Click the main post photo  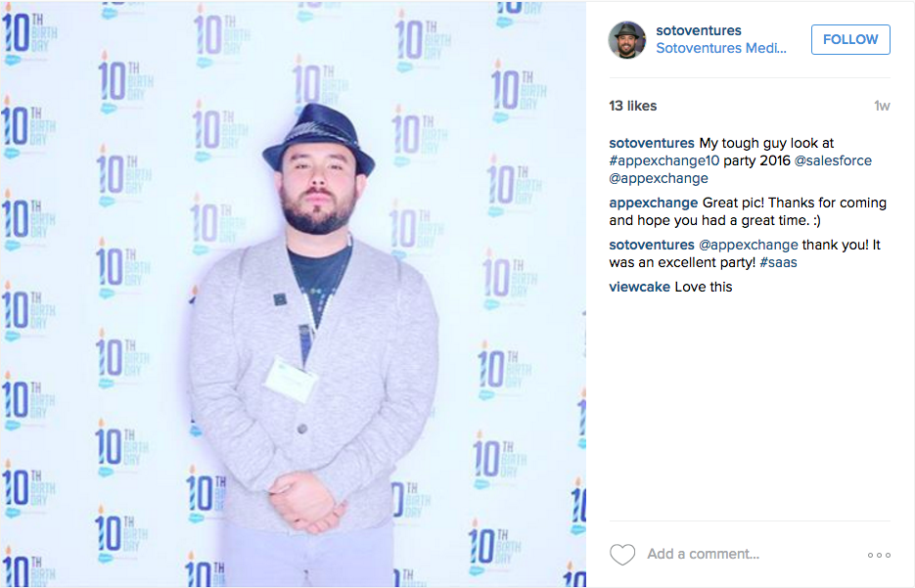coord(293,294)
